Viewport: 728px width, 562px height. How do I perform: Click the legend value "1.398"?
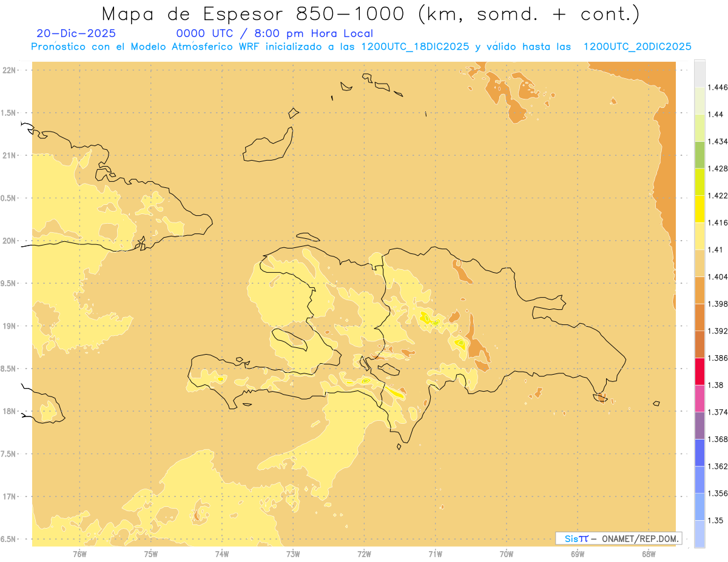(718, 304)
